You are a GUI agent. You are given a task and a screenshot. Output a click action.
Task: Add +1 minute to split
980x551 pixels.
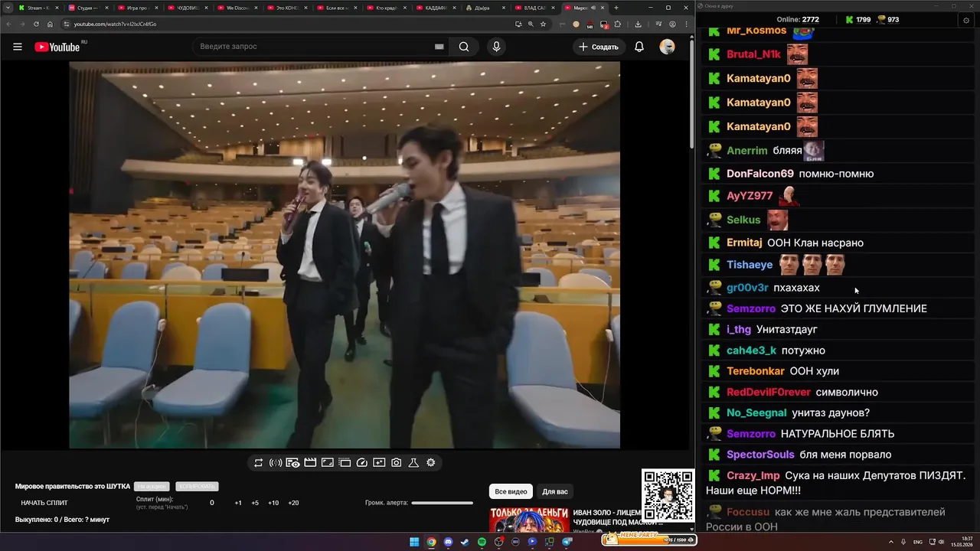click(238, 503)
